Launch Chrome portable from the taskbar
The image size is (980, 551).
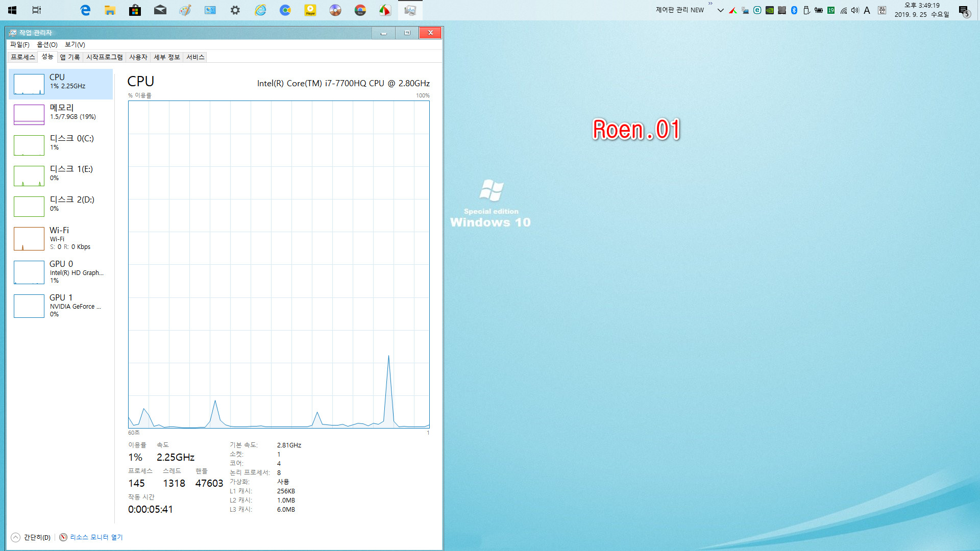(x=360, y=10)
